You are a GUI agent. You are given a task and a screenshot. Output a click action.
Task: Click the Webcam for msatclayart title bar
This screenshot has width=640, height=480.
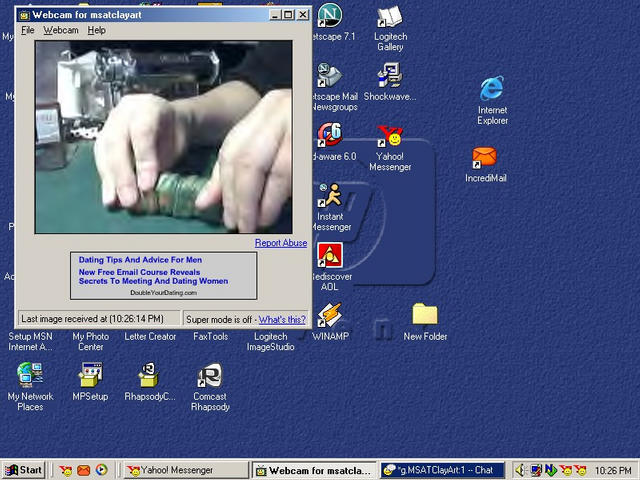tap(163, 15)
